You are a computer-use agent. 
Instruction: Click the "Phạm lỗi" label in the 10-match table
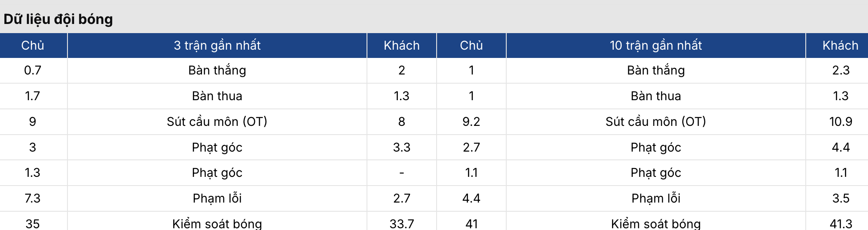(656, 198)
